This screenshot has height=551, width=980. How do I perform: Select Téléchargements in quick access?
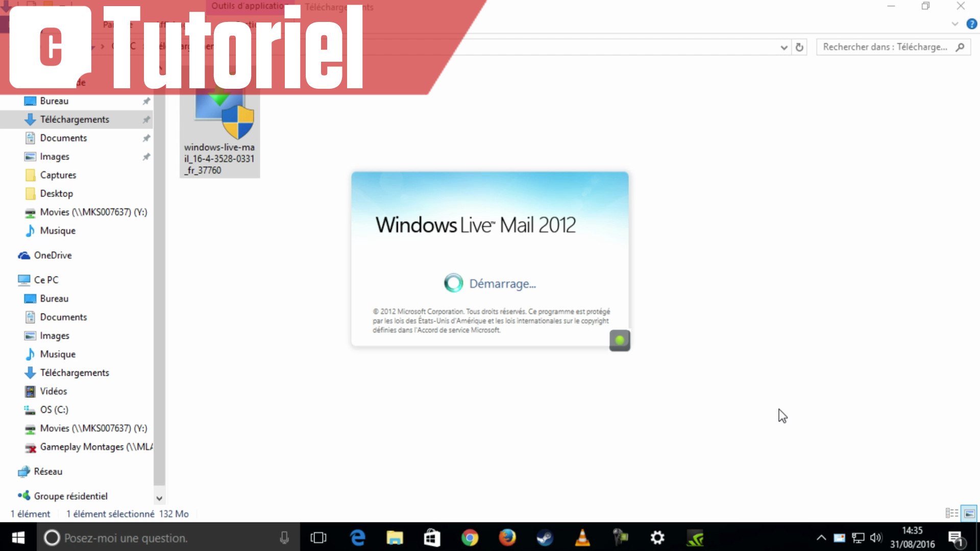click(x=75, y=119)
